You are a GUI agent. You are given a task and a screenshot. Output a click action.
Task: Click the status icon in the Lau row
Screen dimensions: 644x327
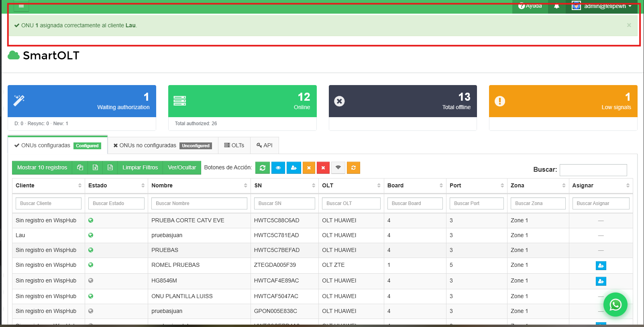pos(91,235)
